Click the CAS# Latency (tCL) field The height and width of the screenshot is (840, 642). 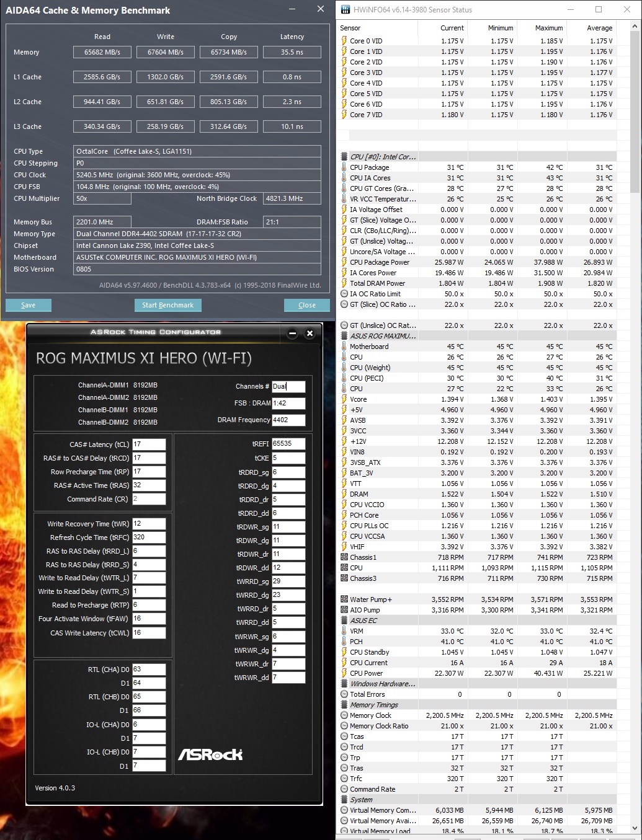pyautogui.click(x=149, y=444)
